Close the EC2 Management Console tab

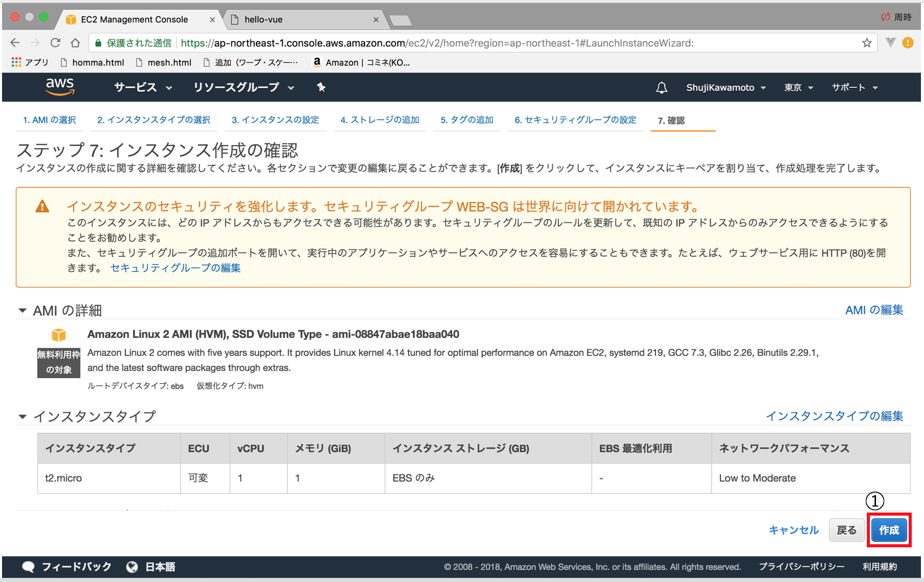(x=212, y=19)
